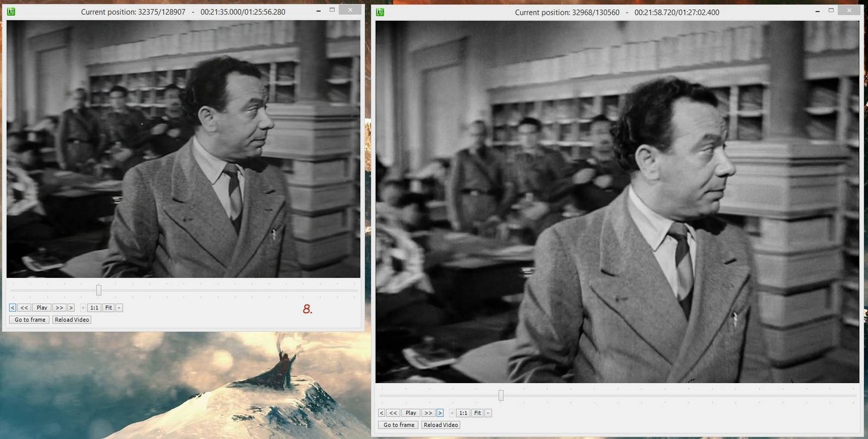Click Play in the left video window
The height and width of the screenshot is (439, 868).
click(x=42, y=308)
